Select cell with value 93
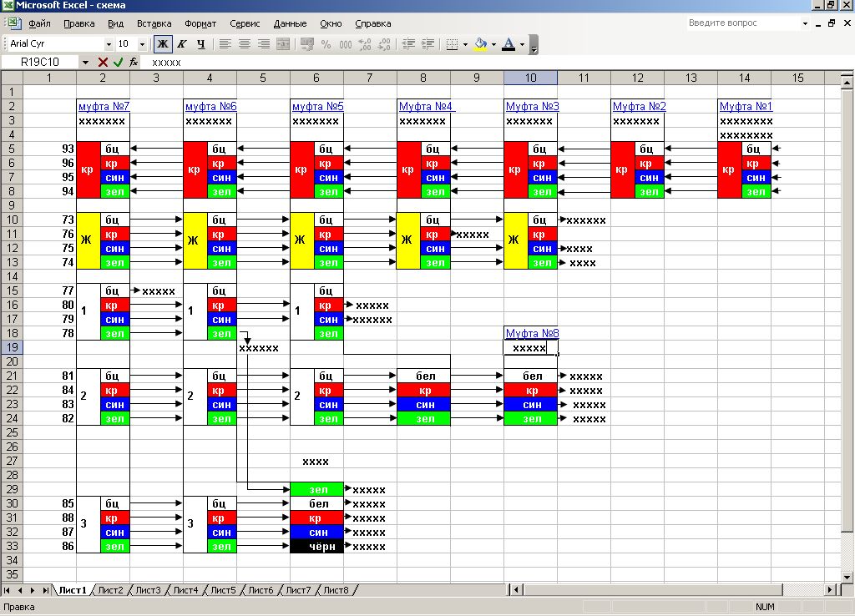855x616 pixels. pos(49,149)
